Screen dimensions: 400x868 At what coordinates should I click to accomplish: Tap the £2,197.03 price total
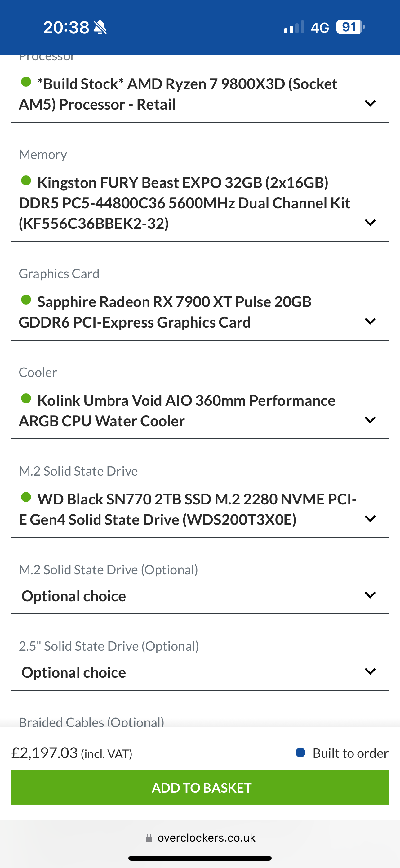click(44, 753)
